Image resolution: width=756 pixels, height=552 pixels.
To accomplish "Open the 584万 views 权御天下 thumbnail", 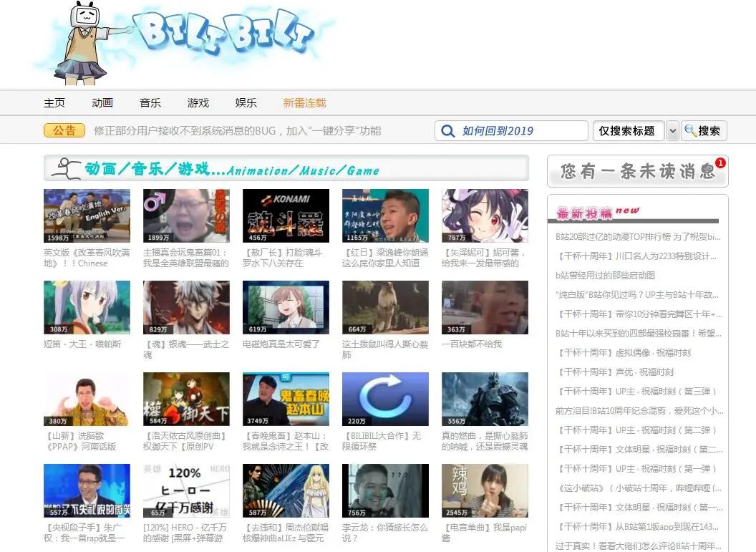I will pos(186,399).
